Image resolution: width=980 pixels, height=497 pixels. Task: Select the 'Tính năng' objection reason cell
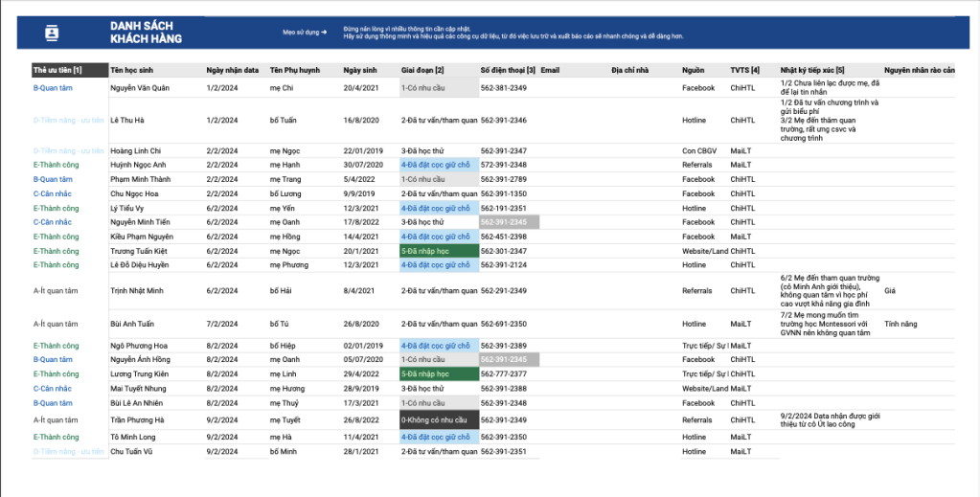pos(900,325)
